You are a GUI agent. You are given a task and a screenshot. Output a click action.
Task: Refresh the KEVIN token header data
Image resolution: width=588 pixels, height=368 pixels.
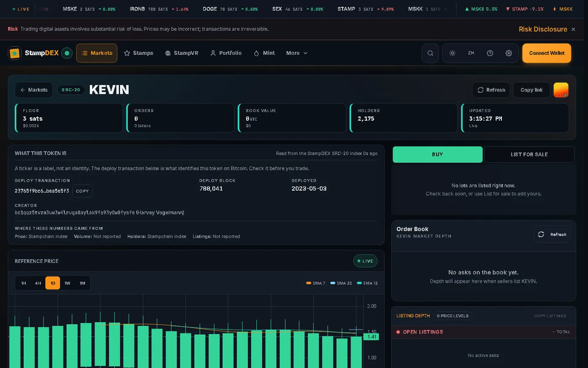(x=491, y=90)
